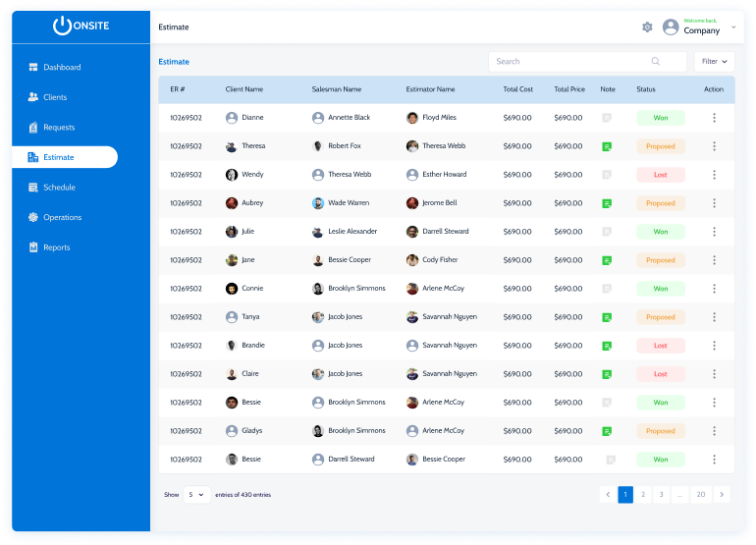The image size is (756, 545).
Task: Go to page 2 in pagination
Action: pyautogui.click(x=643, y=495)
